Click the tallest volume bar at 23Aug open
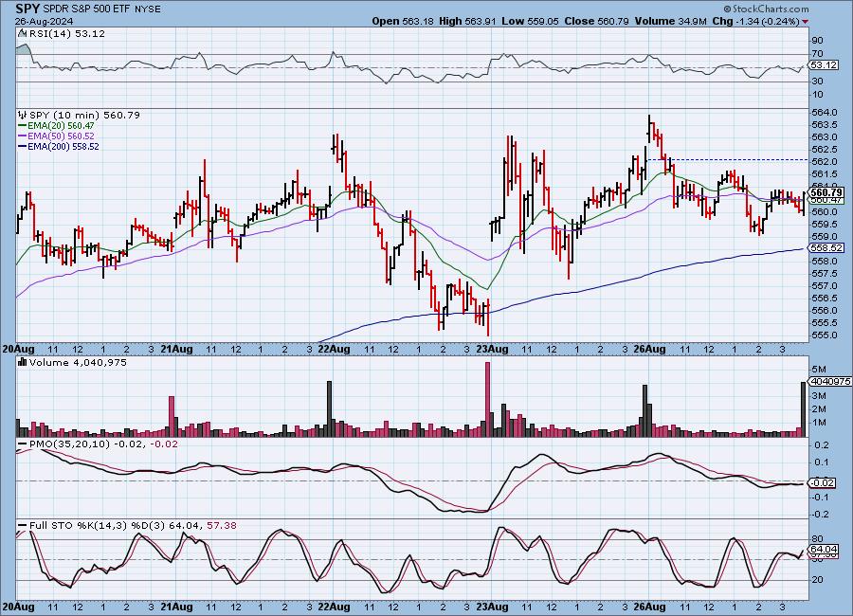 [487, 399]
